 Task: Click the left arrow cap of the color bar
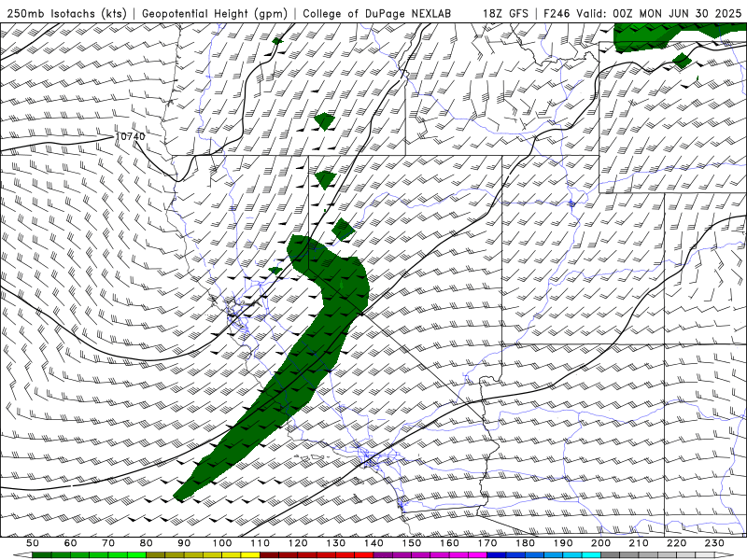point(22,555)
